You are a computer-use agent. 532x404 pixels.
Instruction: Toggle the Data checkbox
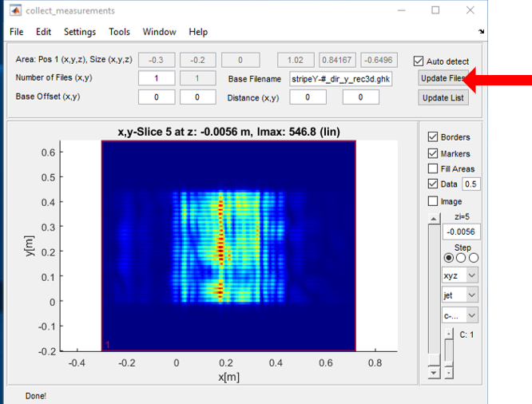coord(433,184)
